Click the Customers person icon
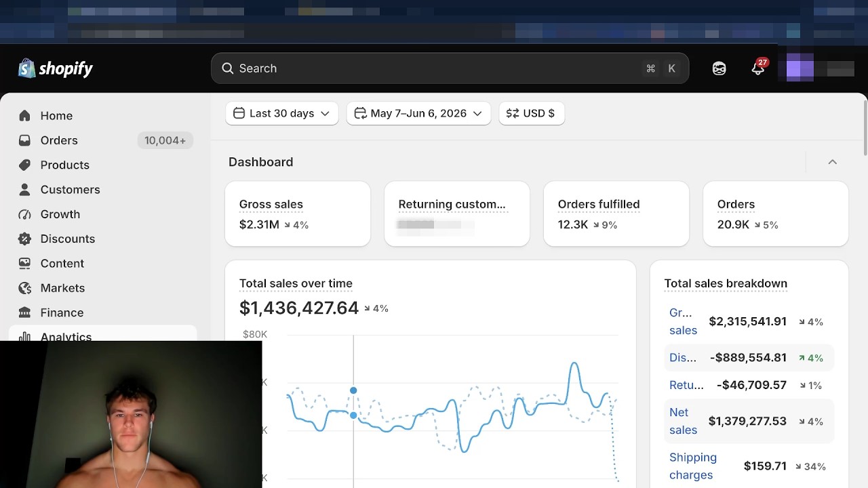The width and height of the screenshot is (868, 488). (25, 189)
